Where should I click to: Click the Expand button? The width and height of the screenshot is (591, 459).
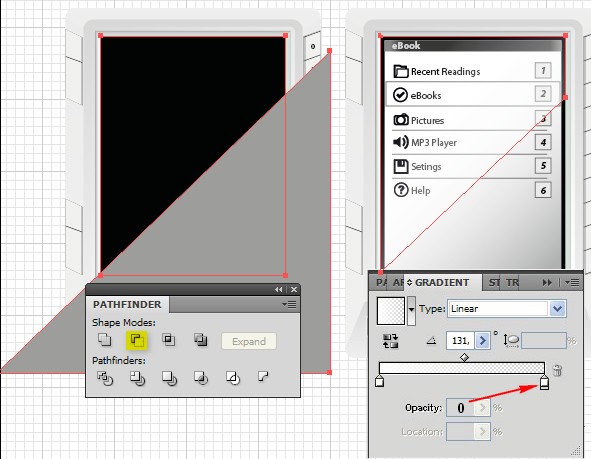click(x=249, y=341)
